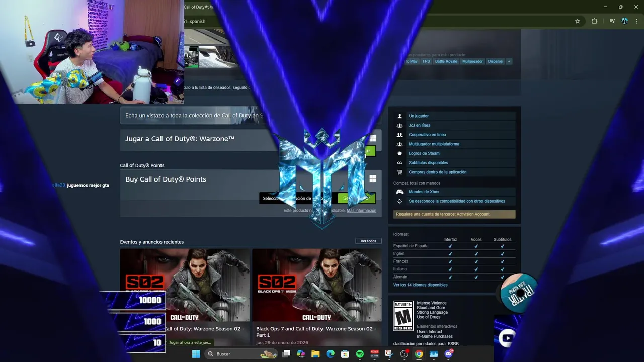The image size is (644, 362).
Task: Click the 'Español de España' language row
Action: (x=454, y=246)
